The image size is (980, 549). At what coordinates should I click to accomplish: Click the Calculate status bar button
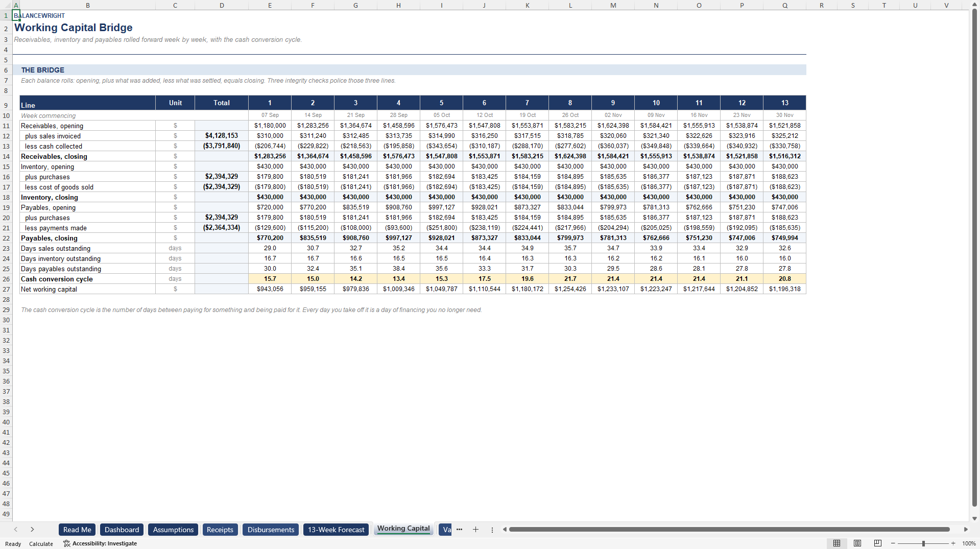[x=41, y=544]
